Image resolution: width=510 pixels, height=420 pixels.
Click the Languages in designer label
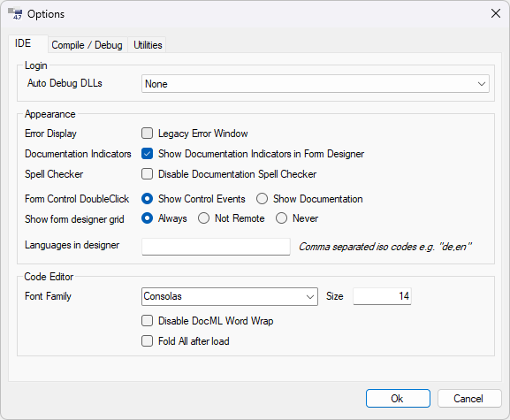coord(72,245)
